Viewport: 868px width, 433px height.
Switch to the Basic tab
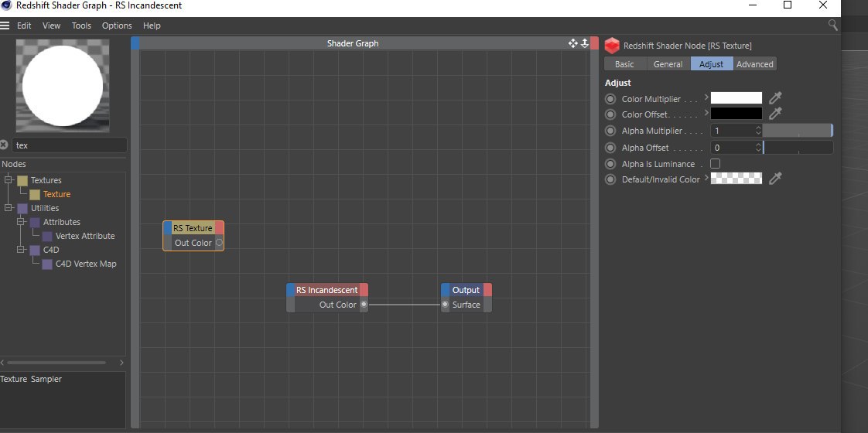click(624, 64)
